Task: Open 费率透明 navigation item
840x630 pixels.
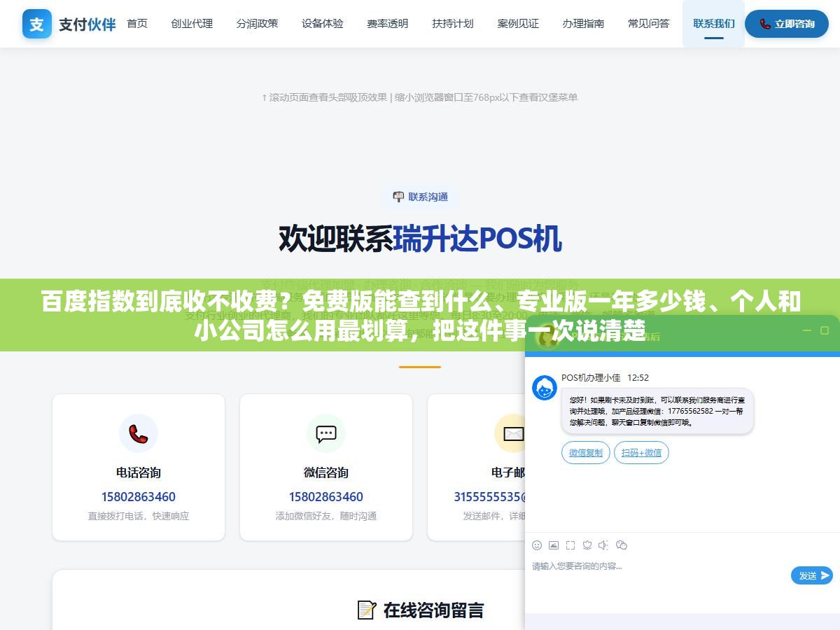Action: click(388, 24)
